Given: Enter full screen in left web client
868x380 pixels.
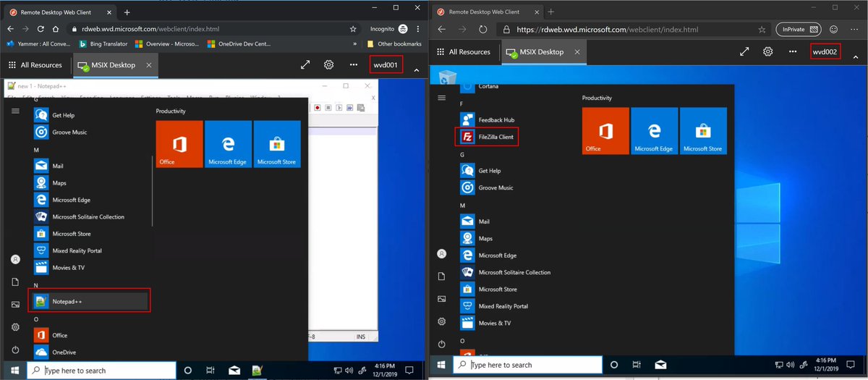Looking at the screenshot, I should click(x=305, y=64).
